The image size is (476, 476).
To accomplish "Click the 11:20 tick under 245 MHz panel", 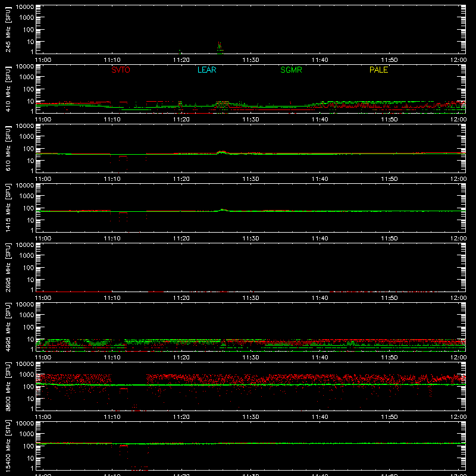I will pyautogui.click(x=181, y=60).
